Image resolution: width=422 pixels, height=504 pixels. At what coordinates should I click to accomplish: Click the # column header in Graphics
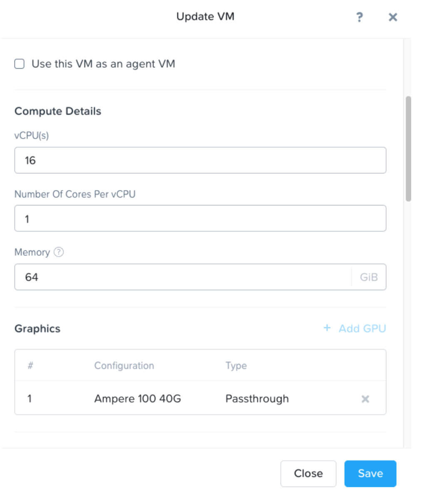click(30, 366)
